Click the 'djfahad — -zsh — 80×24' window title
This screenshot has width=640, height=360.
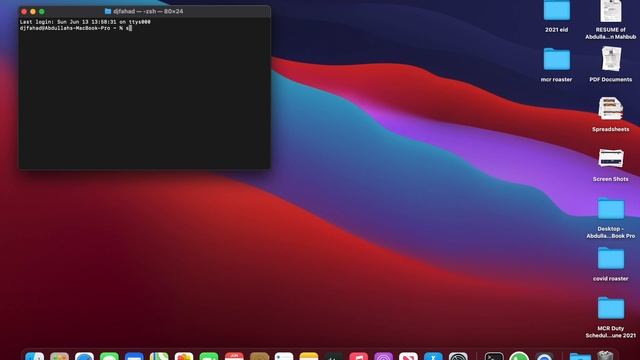tap(148, 11)
